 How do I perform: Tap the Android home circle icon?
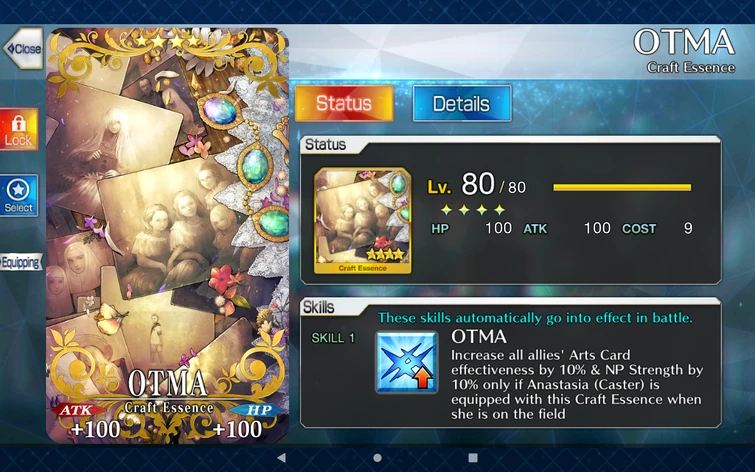click(378, 458)
